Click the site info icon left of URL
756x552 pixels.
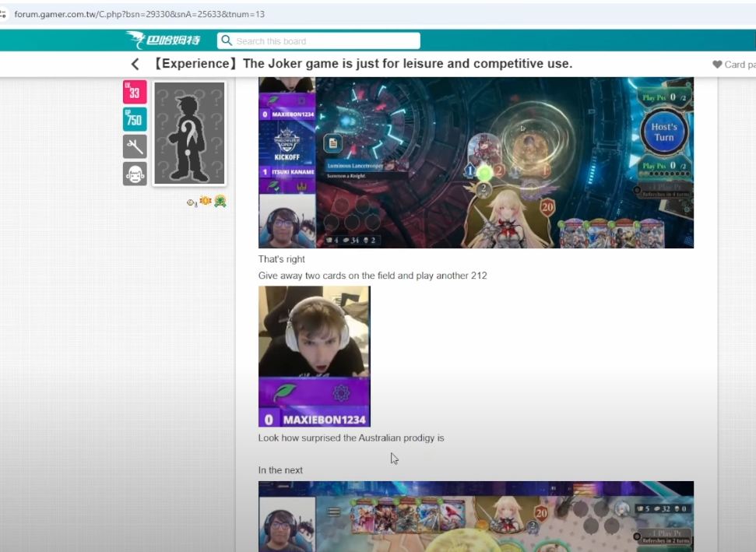[3, 14]
